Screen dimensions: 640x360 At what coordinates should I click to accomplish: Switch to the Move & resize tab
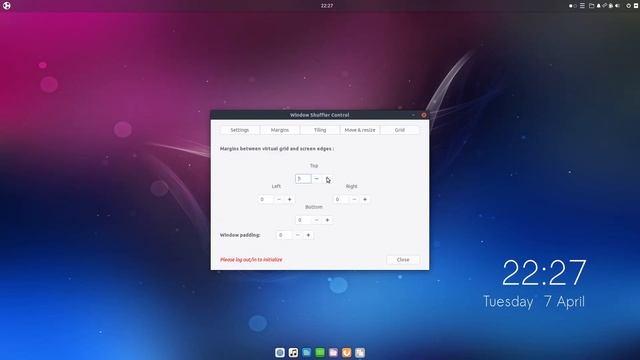(360, 130)
